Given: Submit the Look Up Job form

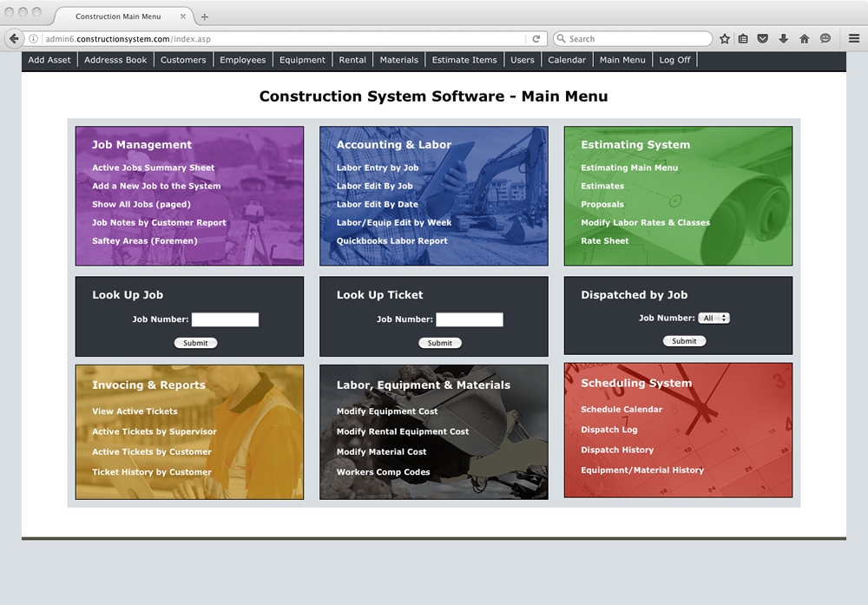Looking at the screenshot, I should coord(195,342).
